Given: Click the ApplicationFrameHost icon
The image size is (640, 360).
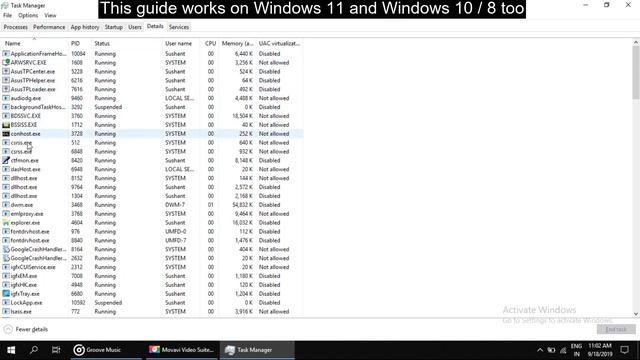Looking at the screenshot, I should tap(6, 54).
